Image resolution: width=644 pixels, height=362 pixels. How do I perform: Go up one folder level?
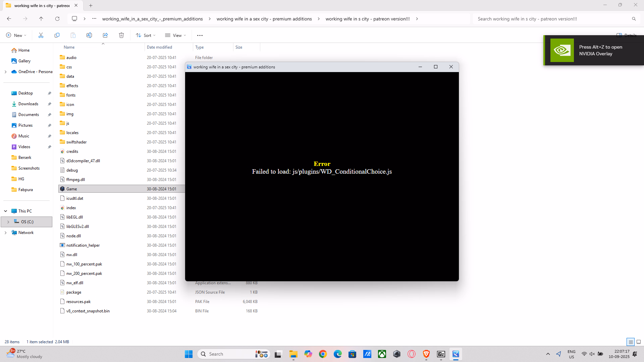pyautogui.click(x=41, y=19)
